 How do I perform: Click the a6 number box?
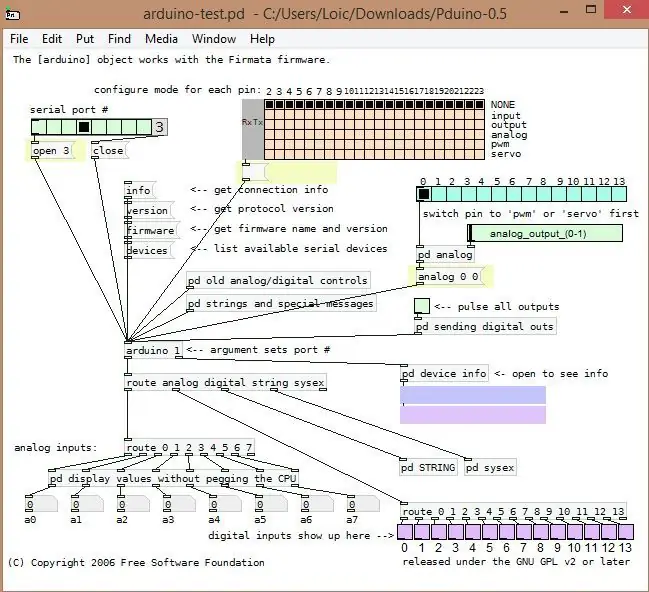[317, 504]
